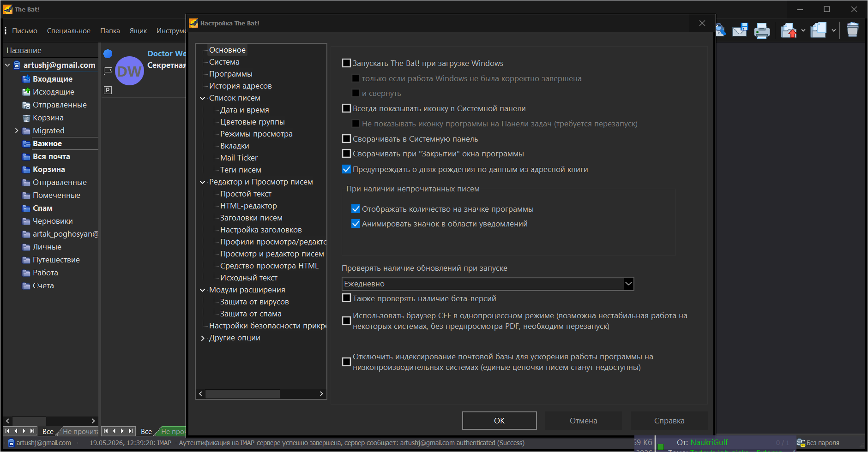Click the status bar account mailbox icon
This screenshot has width=868, height=452.
tap(11, 443)
